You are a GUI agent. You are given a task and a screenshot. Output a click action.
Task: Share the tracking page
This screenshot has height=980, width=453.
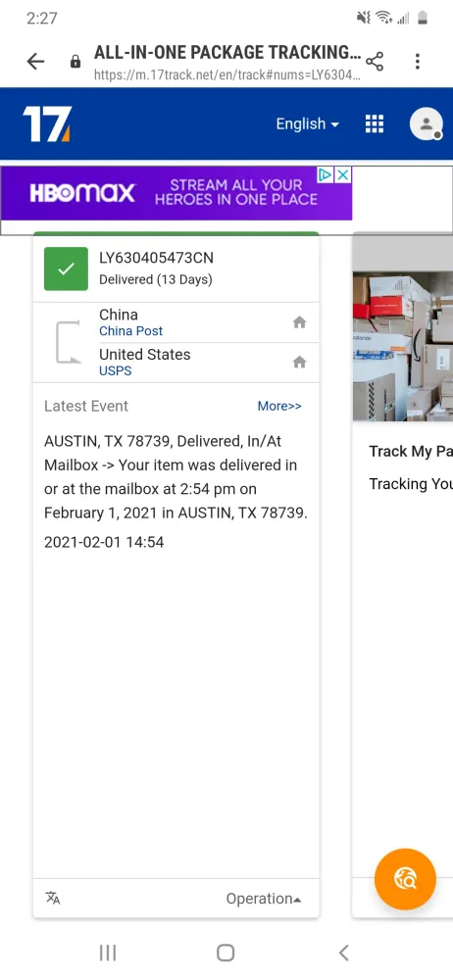375,61
